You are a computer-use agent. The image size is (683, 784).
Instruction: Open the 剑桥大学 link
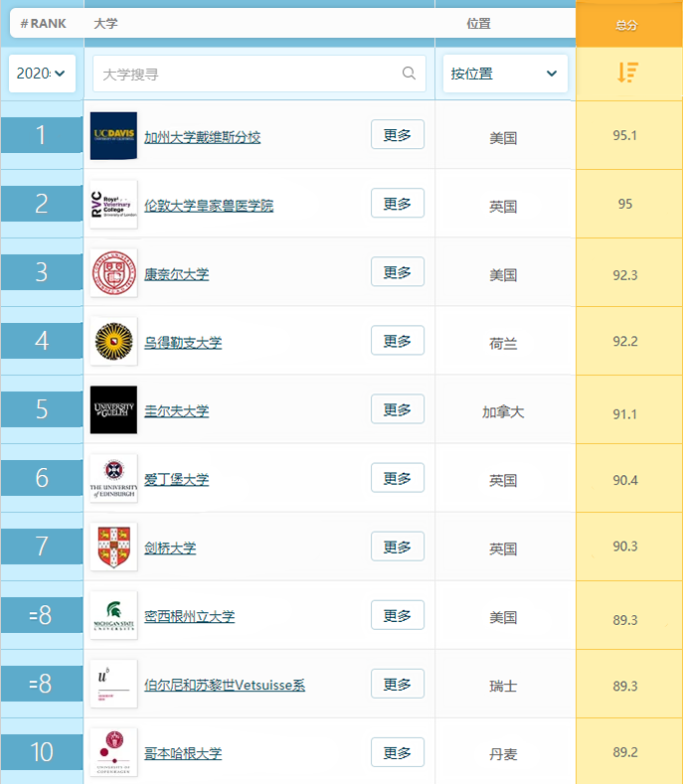coord(170,548)
